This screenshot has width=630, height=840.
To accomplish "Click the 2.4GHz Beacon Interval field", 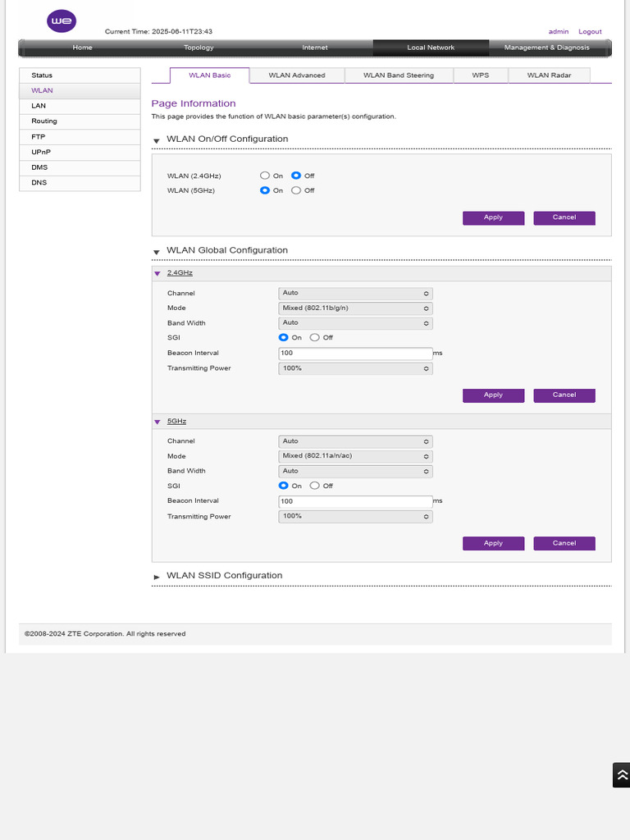I will [355, 353].
